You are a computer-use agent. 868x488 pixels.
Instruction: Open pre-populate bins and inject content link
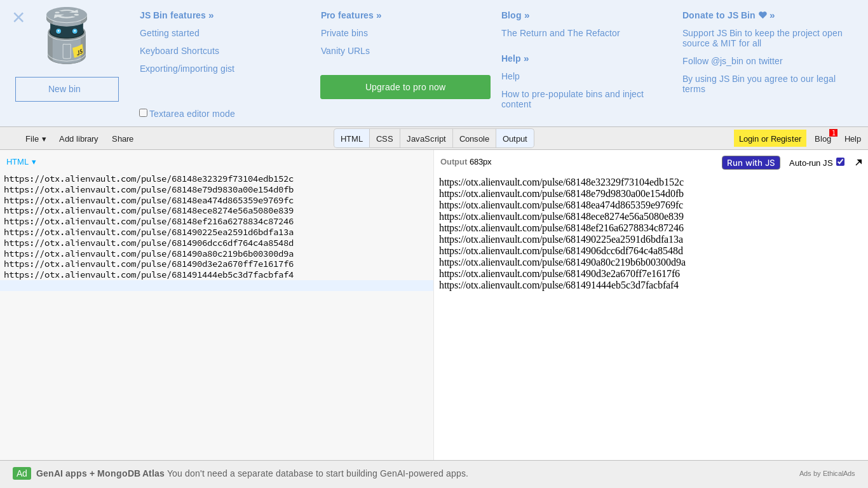573,99
